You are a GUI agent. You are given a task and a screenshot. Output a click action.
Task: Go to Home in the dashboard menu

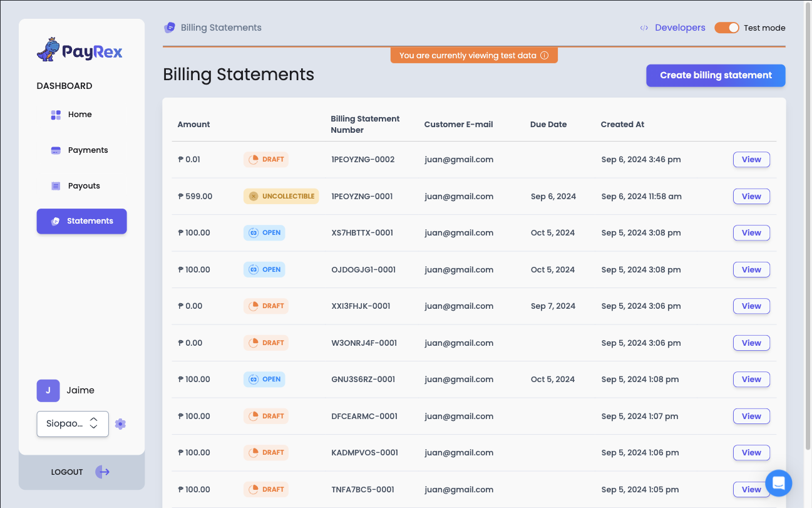point(80,114)
